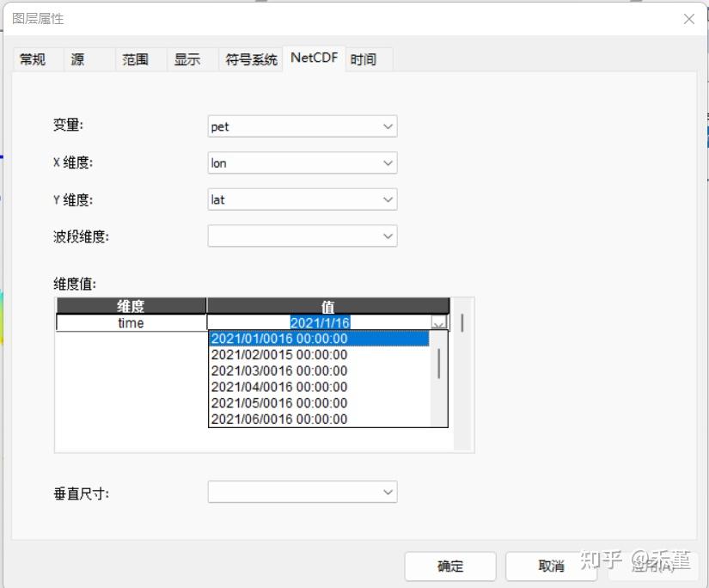This screenshot has height=588, width=709.
Task: Switch to the 符号系统 tab
Action: (250, 58)
